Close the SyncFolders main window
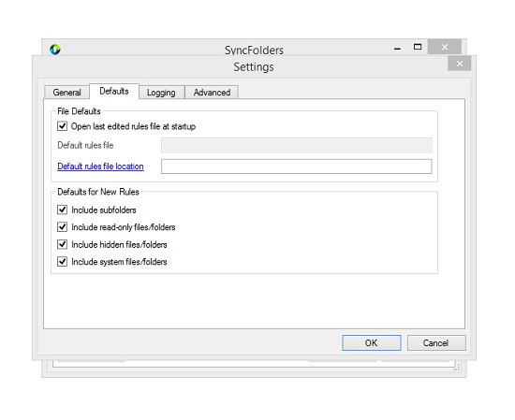This screenshot has width=515, height=420. click(x=445, y=48)
